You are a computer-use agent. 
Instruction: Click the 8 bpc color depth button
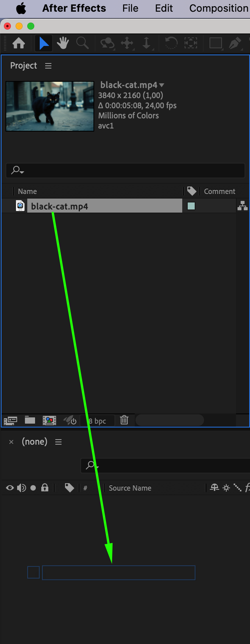tap(97, 421)
